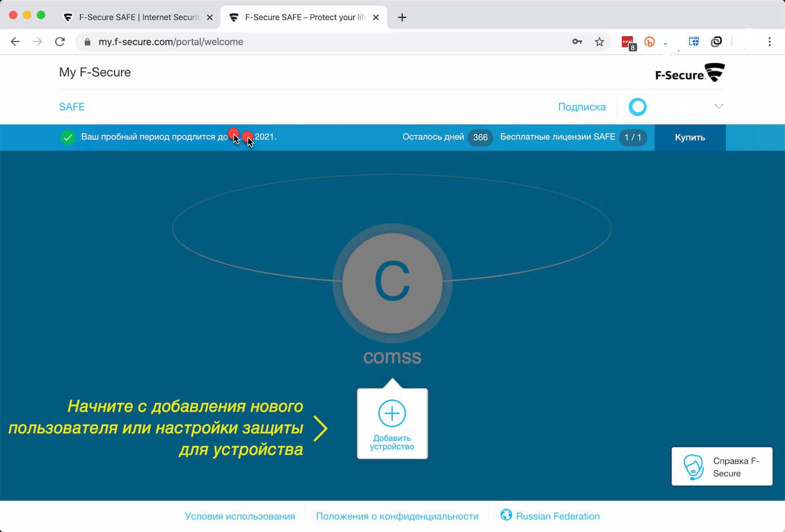The image size is (785, 532).
Task: Click the Купить button
Action: [x=689, y=138]
